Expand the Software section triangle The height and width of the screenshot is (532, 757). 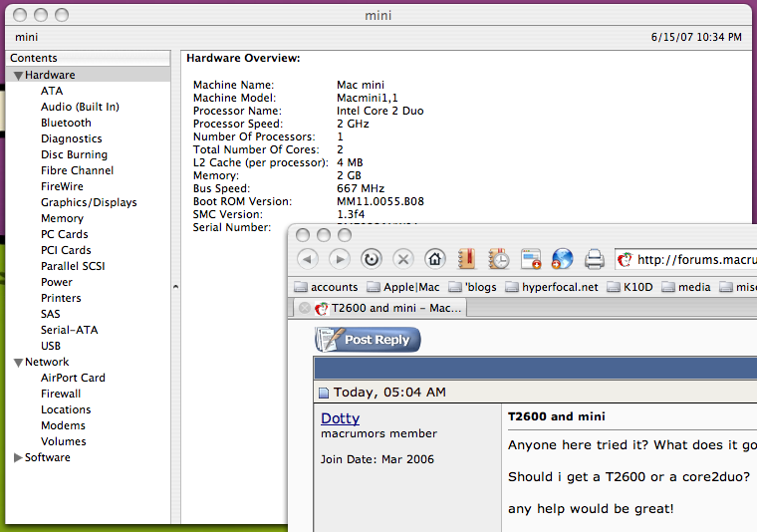[x=18, y=457]
